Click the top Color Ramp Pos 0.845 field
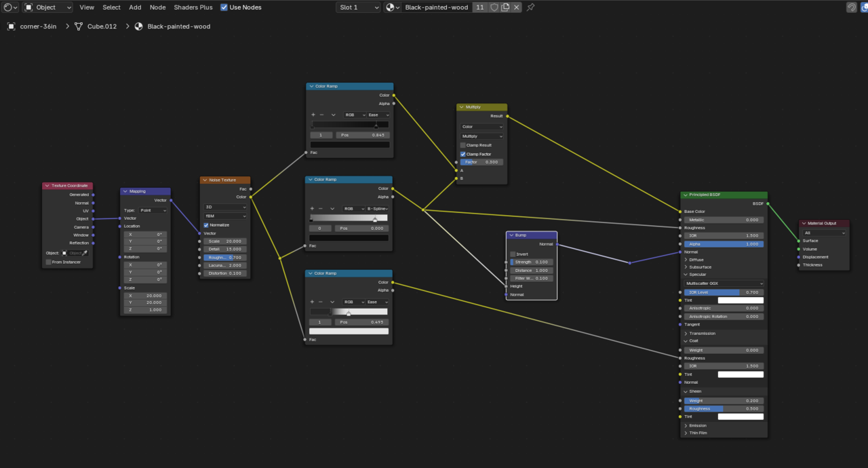Viewport: 868px width, 468px height. (x=363, y=135)
